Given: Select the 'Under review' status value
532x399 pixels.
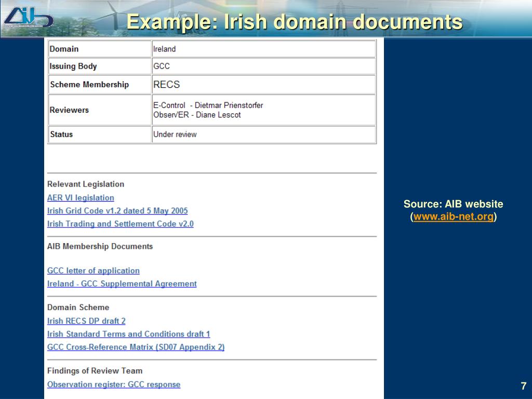Looking at the screenshot, I should (175, 135).
